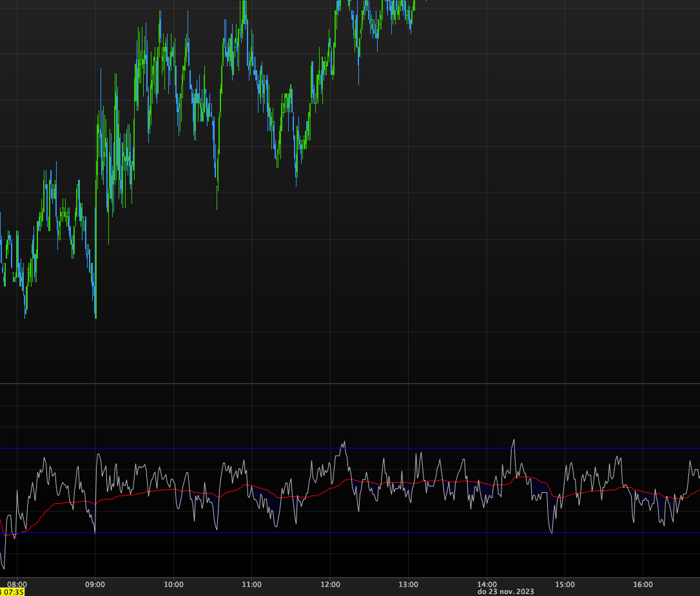This screenshot has height=596, width=700.
Task: Click the 12:00 time axis label
Action: point(331,584)
